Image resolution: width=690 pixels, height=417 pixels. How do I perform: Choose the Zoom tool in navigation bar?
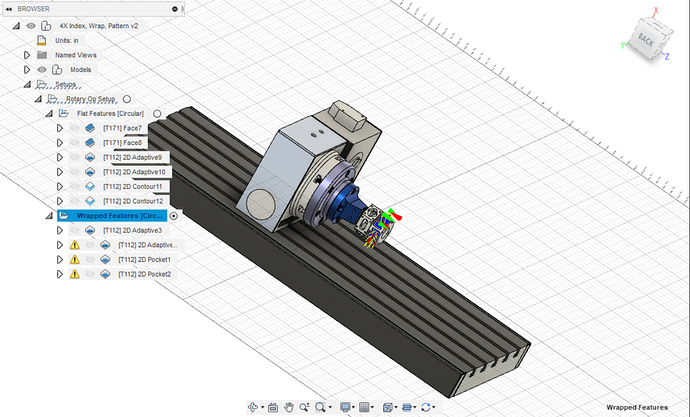click(x=304, y=407)
